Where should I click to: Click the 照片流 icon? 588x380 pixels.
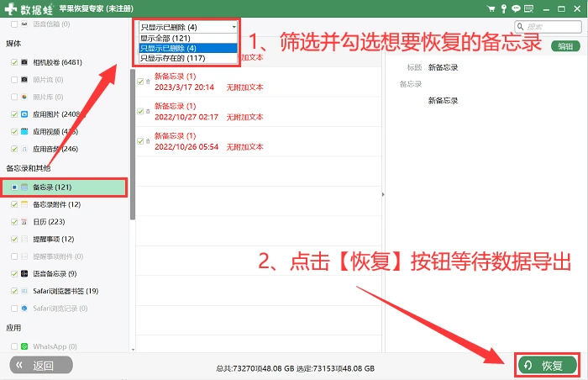point(24,80)
